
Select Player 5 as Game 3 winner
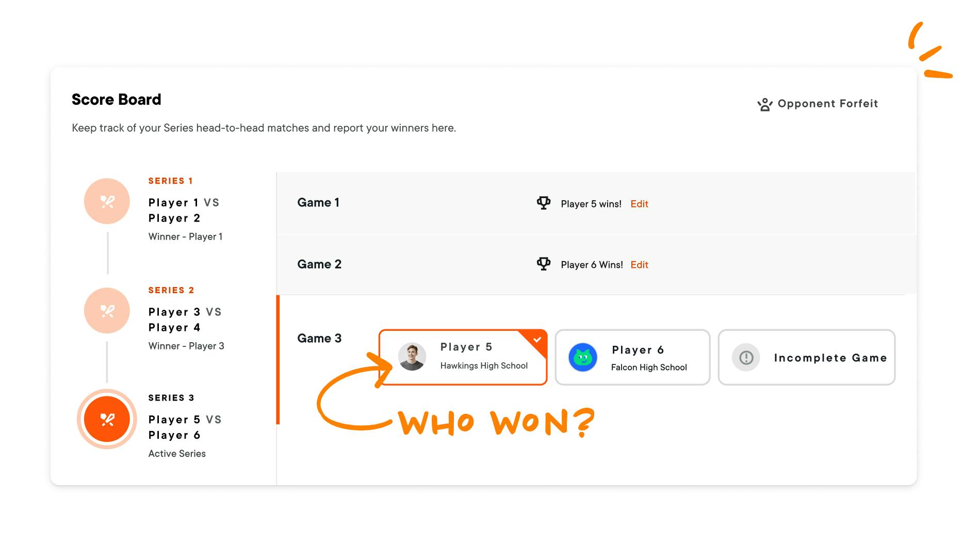point(463,357)
